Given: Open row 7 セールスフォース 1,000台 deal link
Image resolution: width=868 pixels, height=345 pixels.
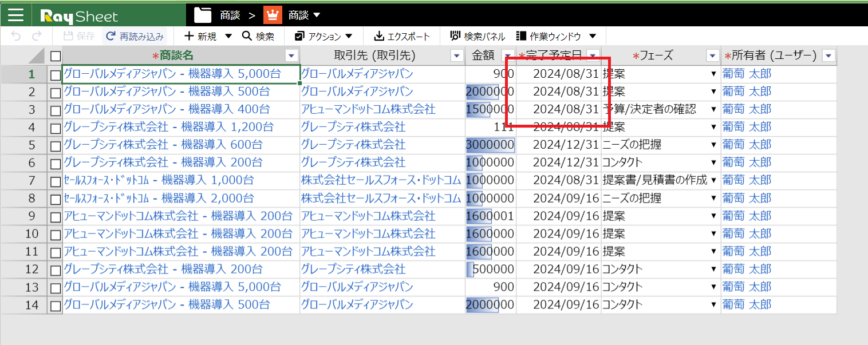Looking at the screenshot, I should [x=159, y=180].
